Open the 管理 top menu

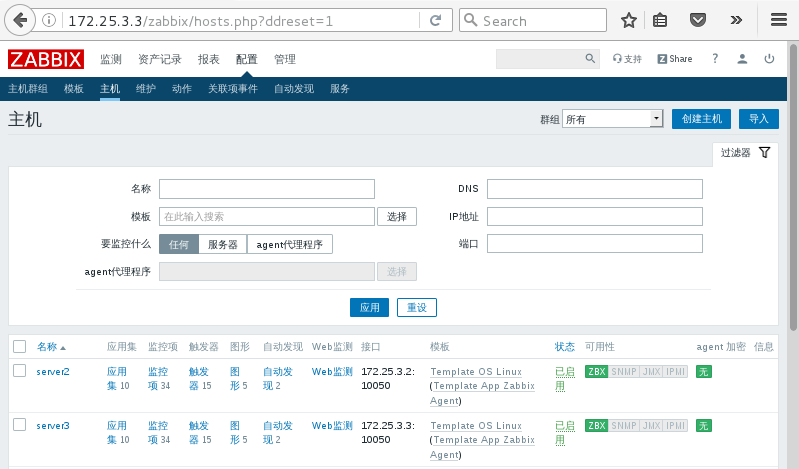284,59
